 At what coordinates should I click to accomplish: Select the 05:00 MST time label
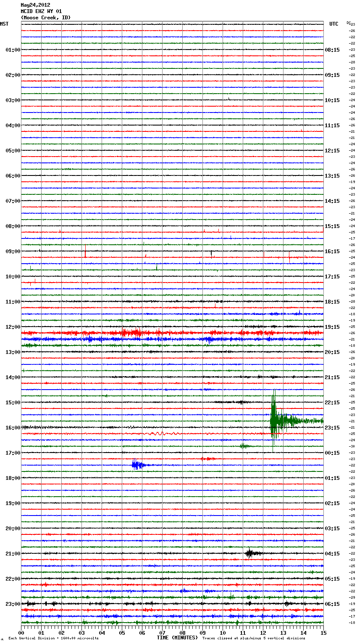[x=13, y=151]
